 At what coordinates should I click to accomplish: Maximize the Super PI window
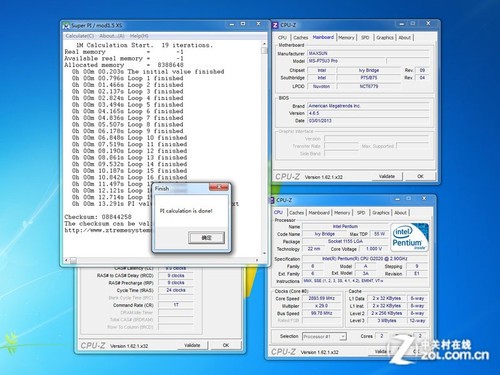click(243, 24)
